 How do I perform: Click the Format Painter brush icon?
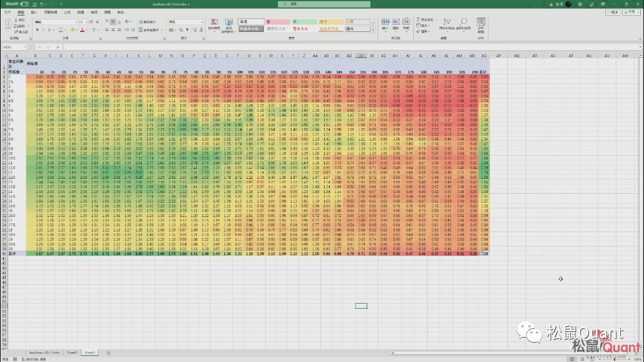16,32
